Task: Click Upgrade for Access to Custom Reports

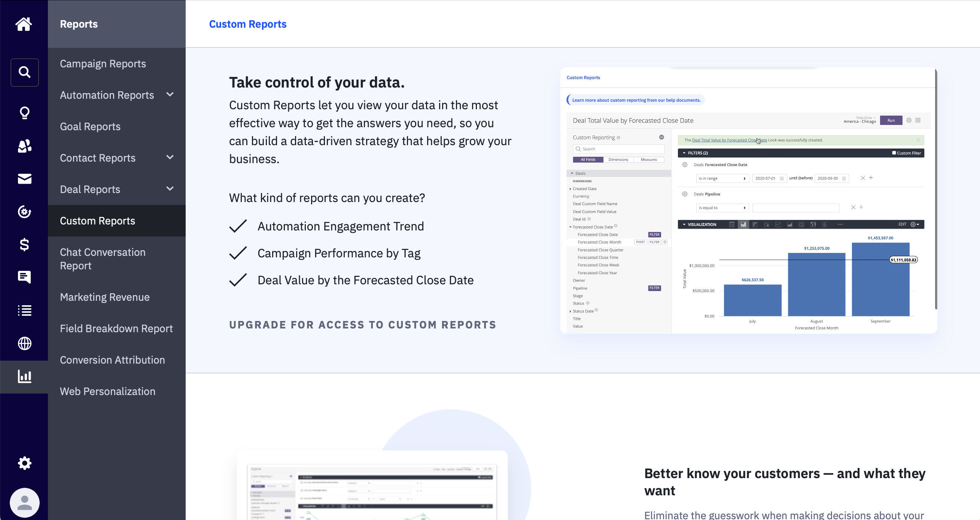Action: coord(363,325)
